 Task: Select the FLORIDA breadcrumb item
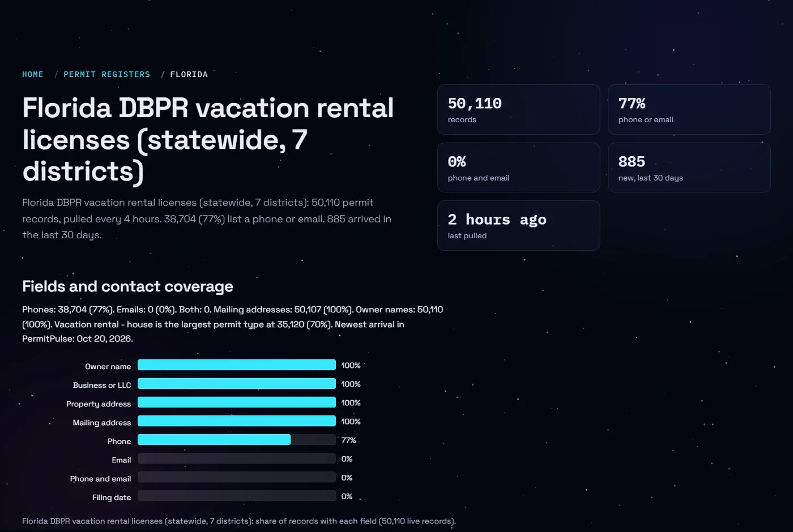pos(189,74)
